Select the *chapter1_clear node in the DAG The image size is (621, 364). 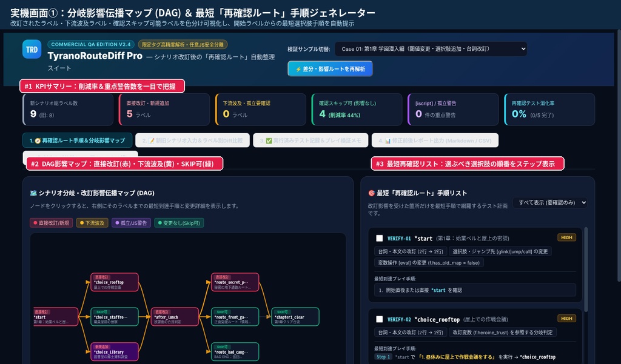tap(295, 317)
